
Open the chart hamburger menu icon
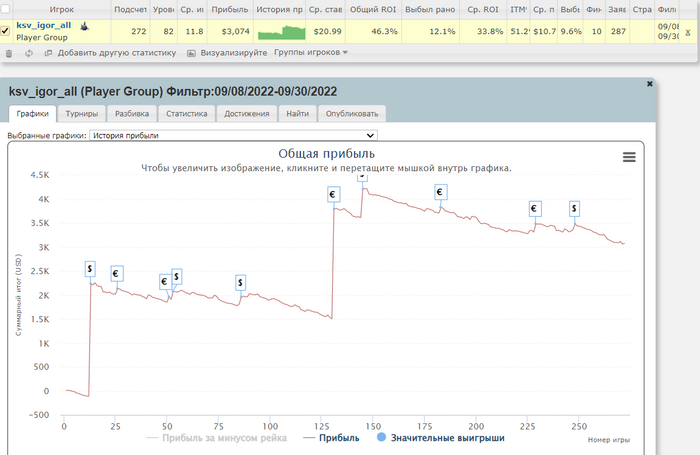click(629, 157)
